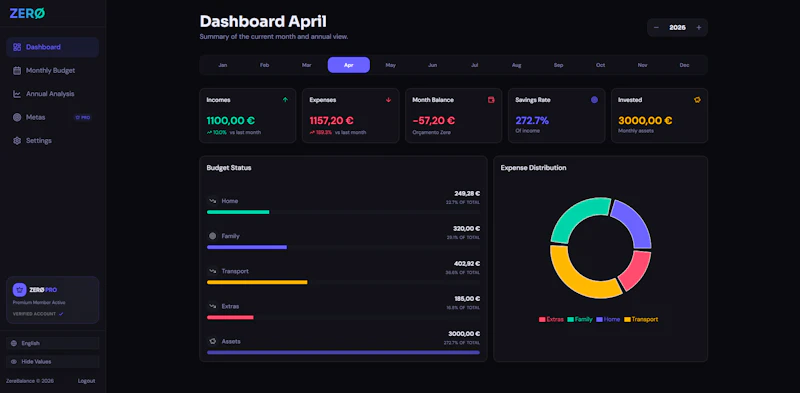Click the Metas circle icon
The width and height of the screenshot is (800, 393).
[x=17, y=117]
